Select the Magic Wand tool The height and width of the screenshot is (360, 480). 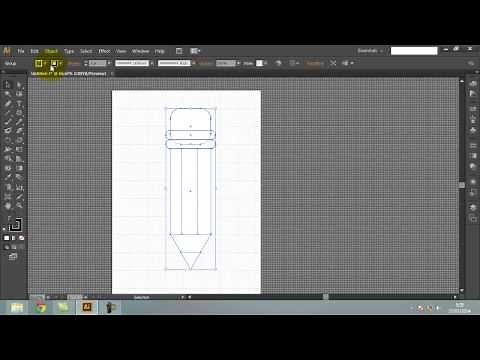click(x=7, y=94)
